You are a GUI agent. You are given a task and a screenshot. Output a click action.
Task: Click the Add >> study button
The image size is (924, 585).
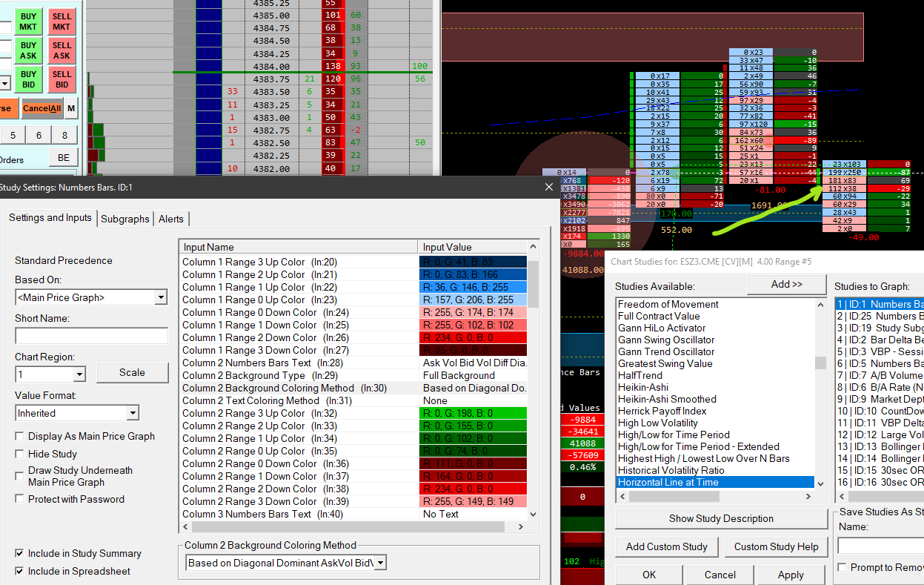[786, 284]
